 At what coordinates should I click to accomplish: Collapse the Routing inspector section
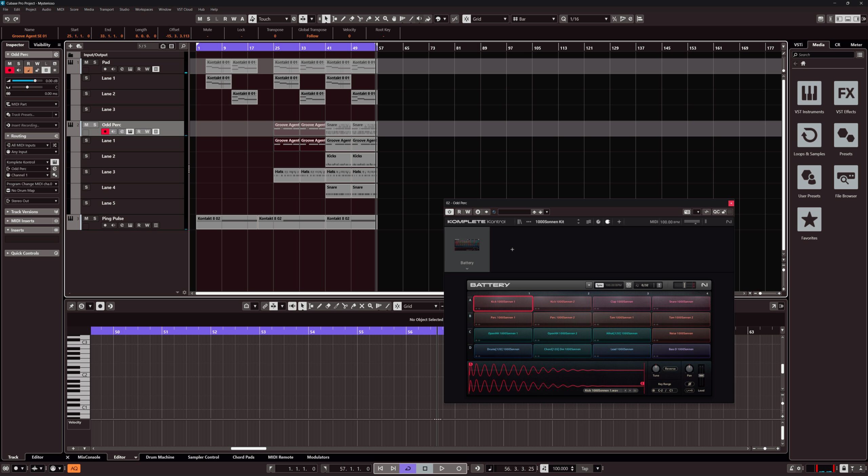pyautogui.click(x=32, y=136)
